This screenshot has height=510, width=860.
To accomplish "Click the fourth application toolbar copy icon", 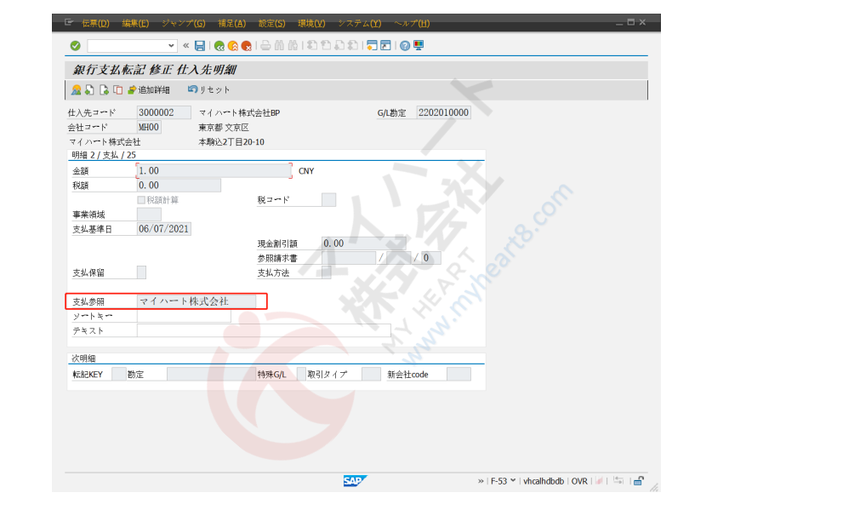I will 117,90.
